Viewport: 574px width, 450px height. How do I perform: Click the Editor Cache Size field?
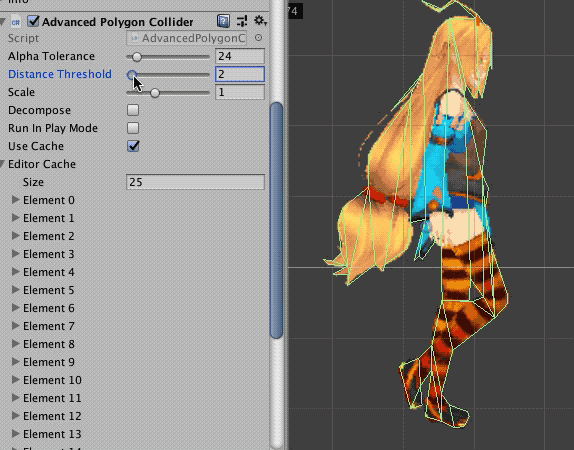tap(195, 182)
